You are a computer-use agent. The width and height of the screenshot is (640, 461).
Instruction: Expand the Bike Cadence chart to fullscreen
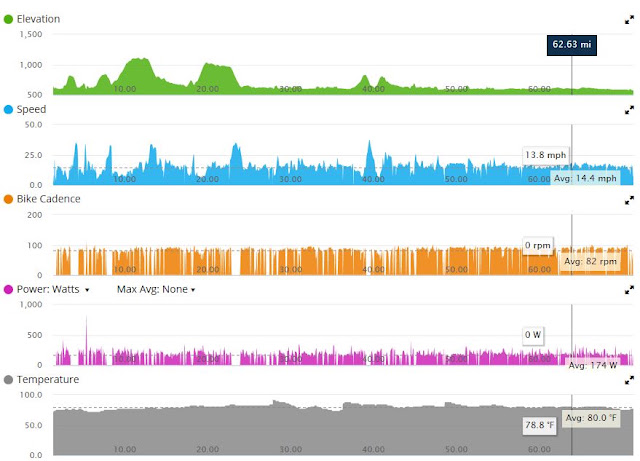(629, 200)
